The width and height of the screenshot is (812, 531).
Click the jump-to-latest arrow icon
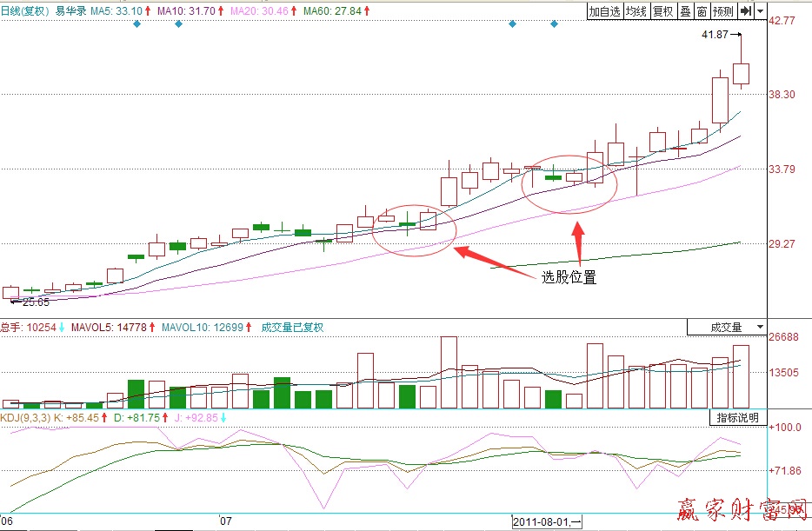746,11
